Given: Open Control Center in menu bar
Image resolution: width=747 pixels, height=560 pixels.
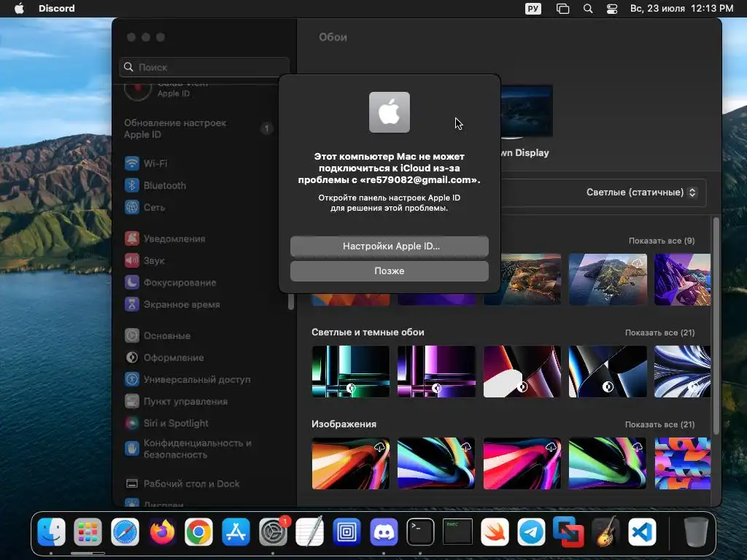Looking at the screenshot, I should pyautogui.click(x=612, y=9).
